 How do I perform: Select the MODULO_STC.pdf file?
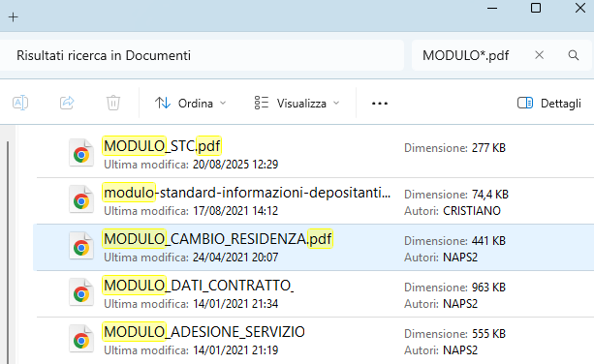314,154
